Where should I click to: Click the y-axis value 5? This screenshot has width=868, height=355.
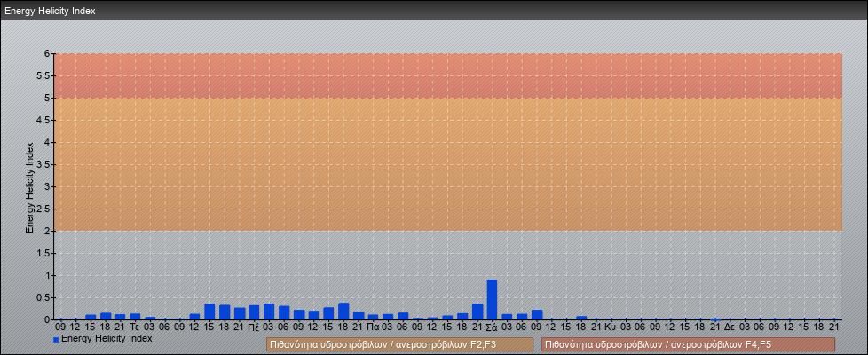point(48,98)
